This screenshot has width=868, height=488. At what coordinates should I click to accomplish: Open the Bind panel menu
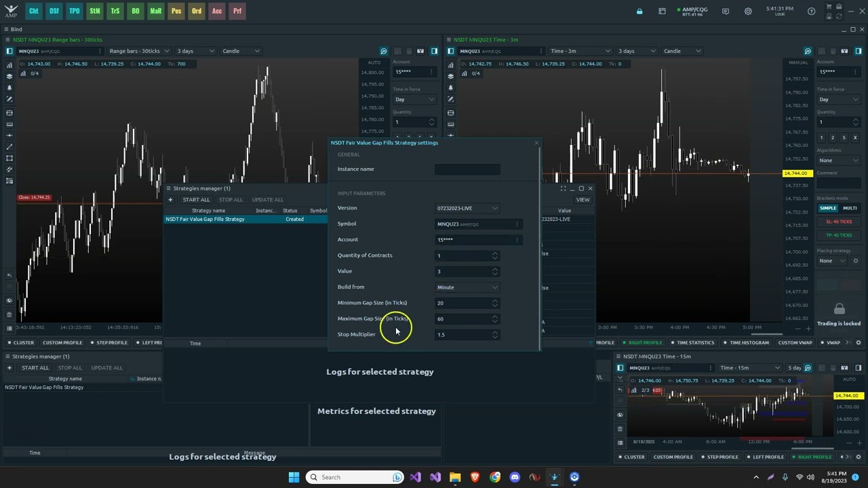coord(6,29)
